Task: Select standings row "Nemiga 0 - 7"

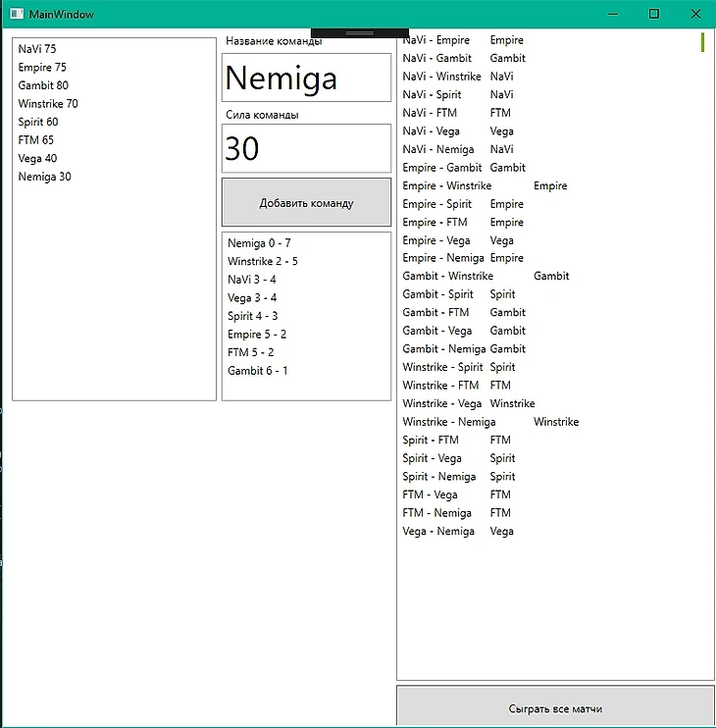Action: 259,243
